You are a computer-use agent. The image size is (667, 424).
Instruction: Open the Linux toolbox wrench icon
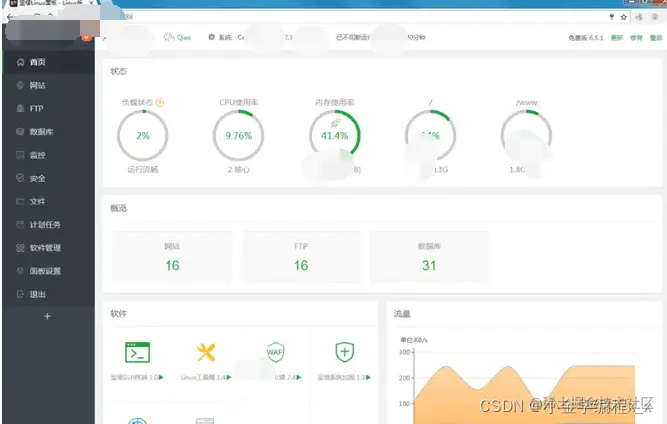coord(206,352)
